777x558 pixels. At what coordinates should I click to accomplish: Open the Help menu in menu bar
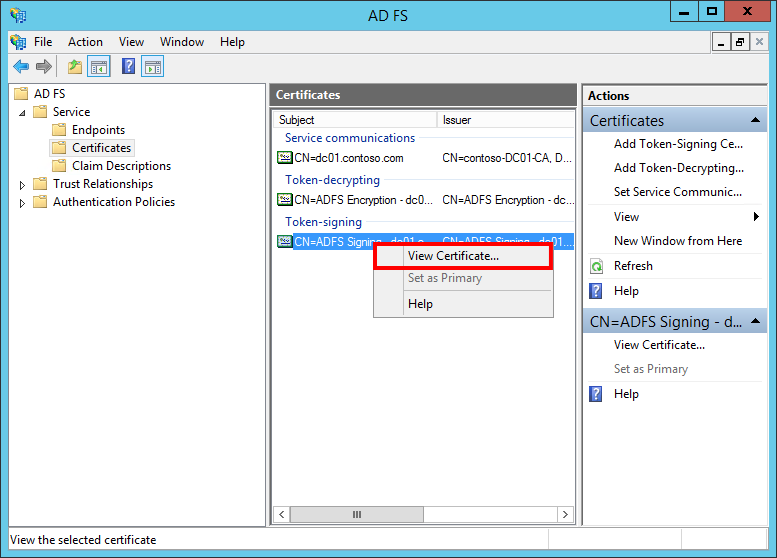point(232,42)
